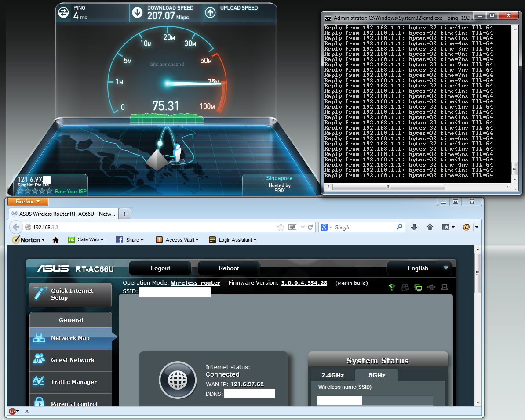Screen dimensions: 525x420
Task: Expand the Norton menu dropdown
Action: pyautogui.click(x=43, y=240)
